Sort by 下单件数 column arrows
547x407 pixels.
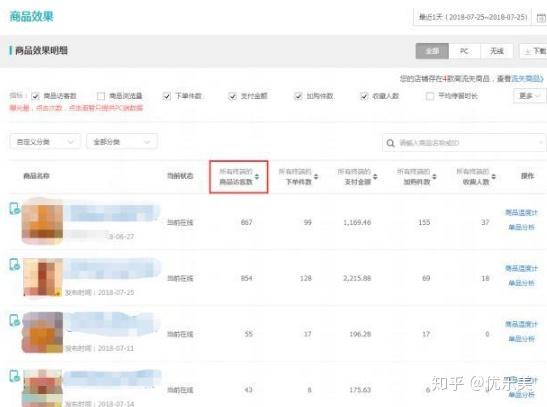pos(316,176)
